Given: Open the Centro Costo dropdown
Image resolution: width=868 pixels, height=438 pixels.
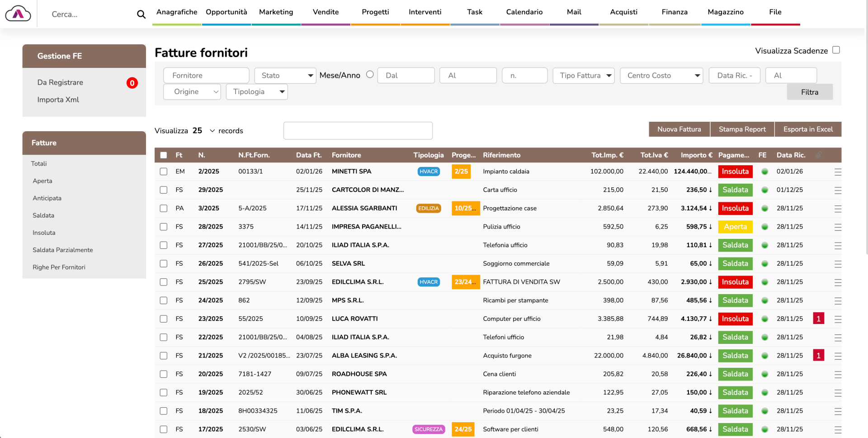Looking at the screenshot, I should 661,76.
